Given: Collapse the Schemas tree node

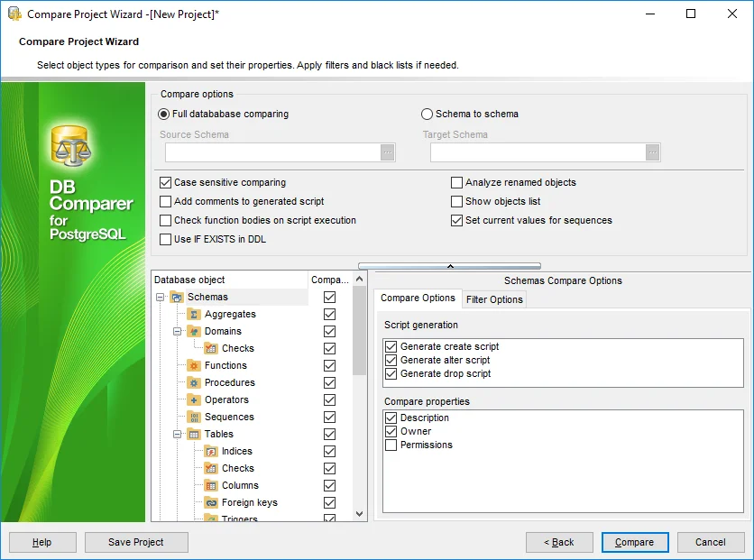Looking at the screenshot, I should 161,298.
